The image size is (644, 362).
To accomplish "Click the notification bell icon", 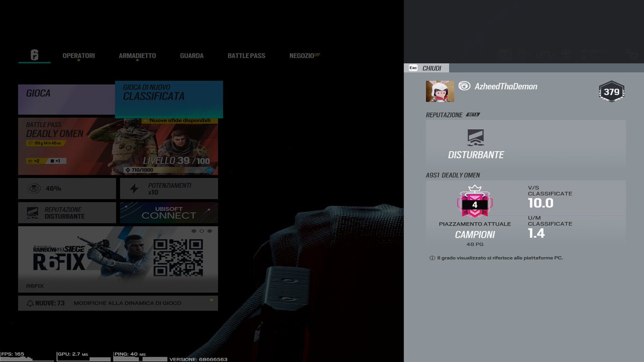I will [x=30, y=304].
